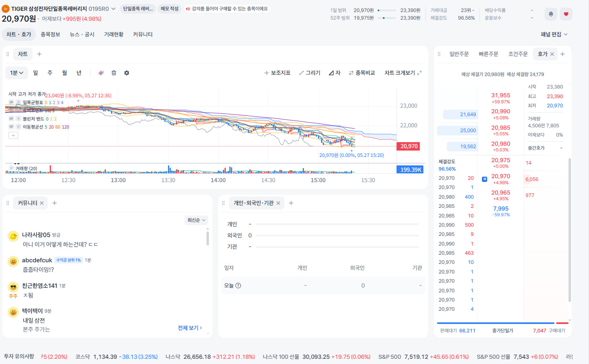
Task: Switch to the 거래현황 tab
Action: pos(114,34)
